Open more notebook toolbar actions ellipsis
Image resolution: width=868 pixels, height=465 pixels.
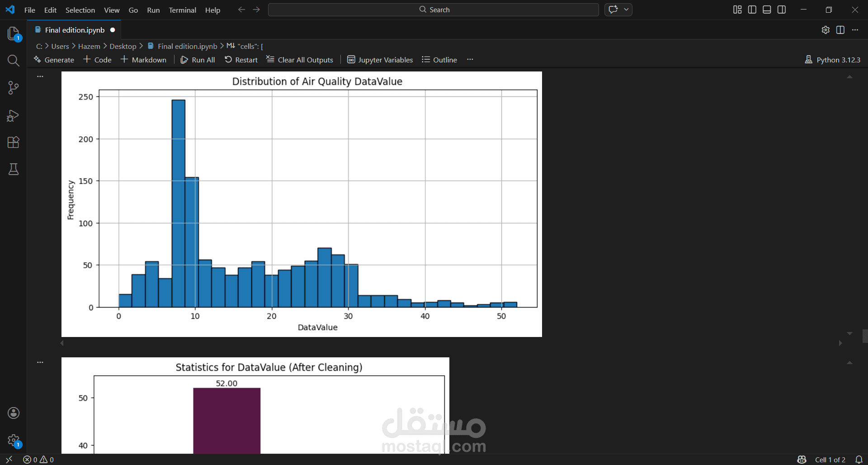click(x=470, y=59)
